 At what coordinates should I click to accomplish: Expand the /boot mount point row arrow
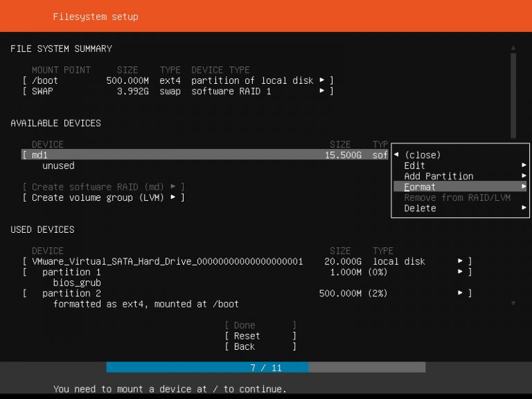click(321, 80)
